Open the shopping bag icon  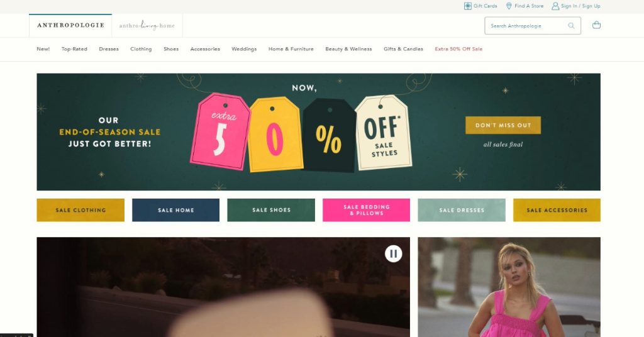pyautogui.click(x=596, y=25)
